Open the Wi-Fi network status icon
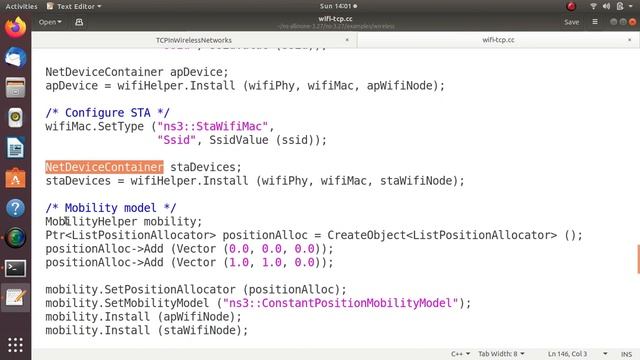The height and width of the screenshot is (360, 640). click(593, 6)
